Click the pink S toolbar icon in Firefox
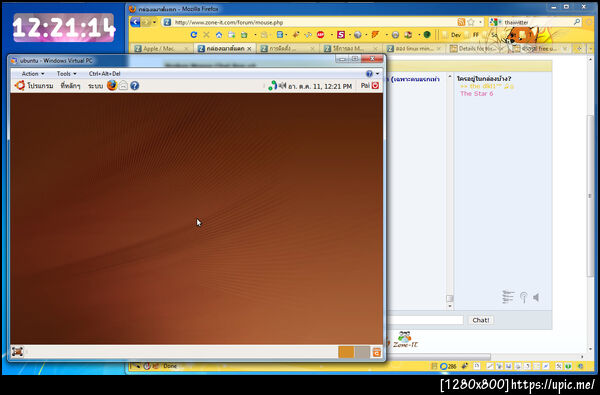Screen dimensions: 600x395 (341, 35)
